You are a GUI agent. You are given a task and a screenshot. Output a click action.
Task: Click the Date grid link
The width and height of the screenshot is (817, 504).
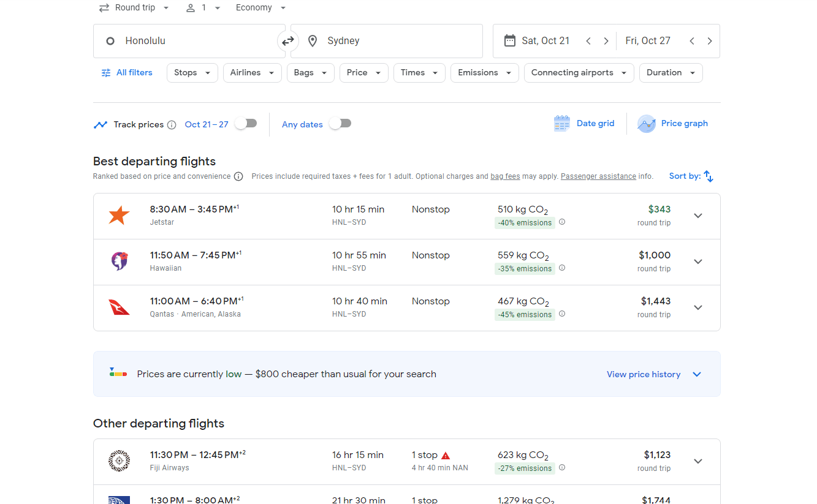595,124
